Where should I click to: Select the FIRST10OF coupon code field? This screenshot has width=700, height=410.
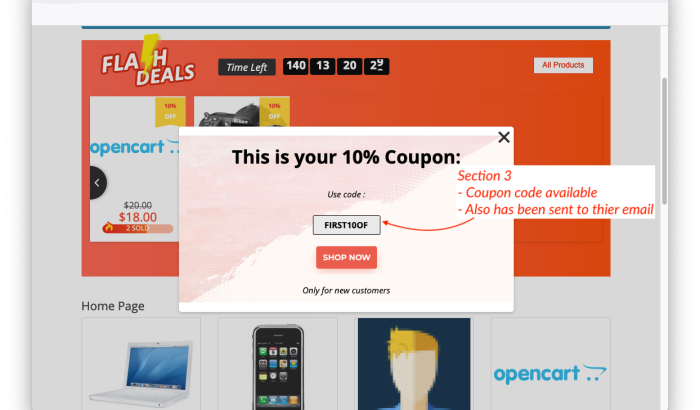click(346, 225)
